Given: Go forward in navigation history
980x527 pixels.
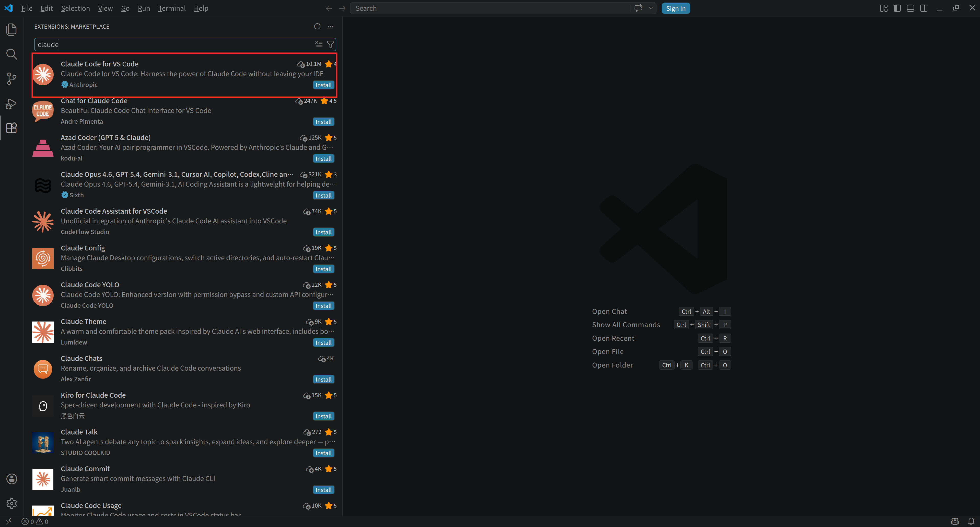Looking at the screenshot, I should click(x=342, y=8).
